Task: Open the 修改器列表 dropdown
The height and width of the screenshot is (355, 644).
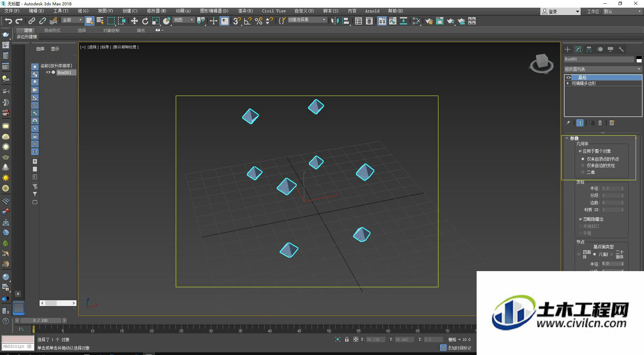Action: pyautogui.click(x=603, y=69)
